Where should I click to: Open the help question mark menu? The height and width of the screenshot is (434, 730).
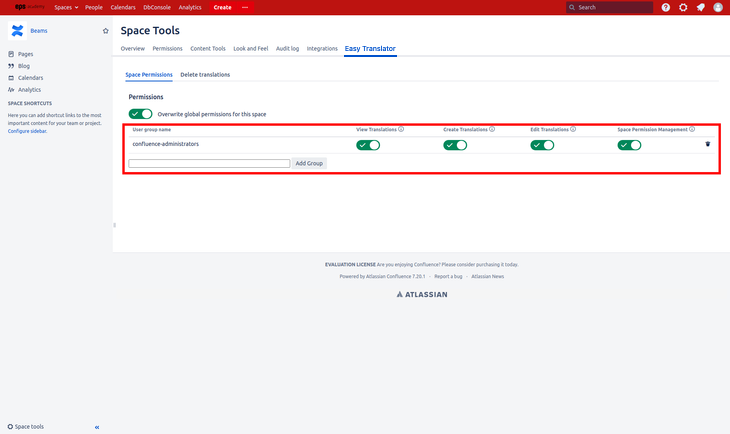pos(666,7)
